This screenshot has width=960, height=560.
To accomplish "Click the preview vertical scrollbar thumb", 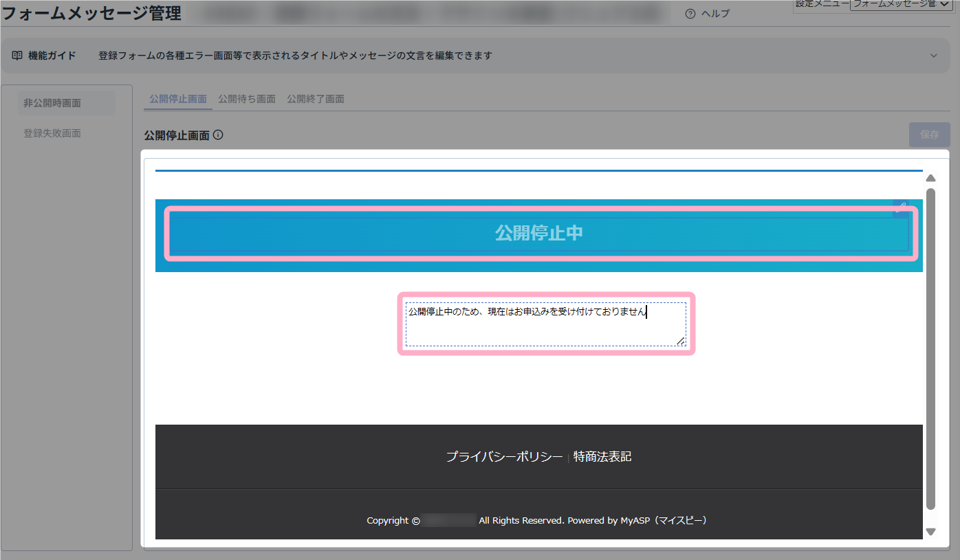I will tap(930, 344).
